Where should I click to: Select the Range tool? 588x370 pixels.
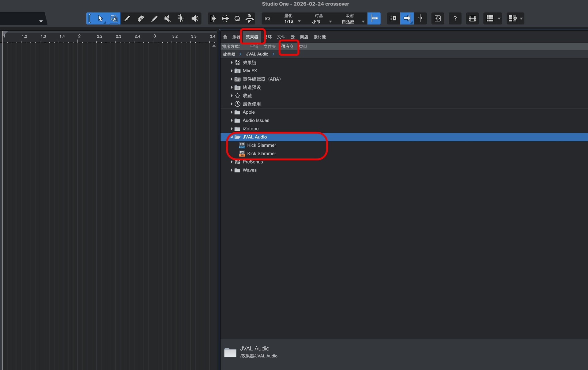[114, 19]
